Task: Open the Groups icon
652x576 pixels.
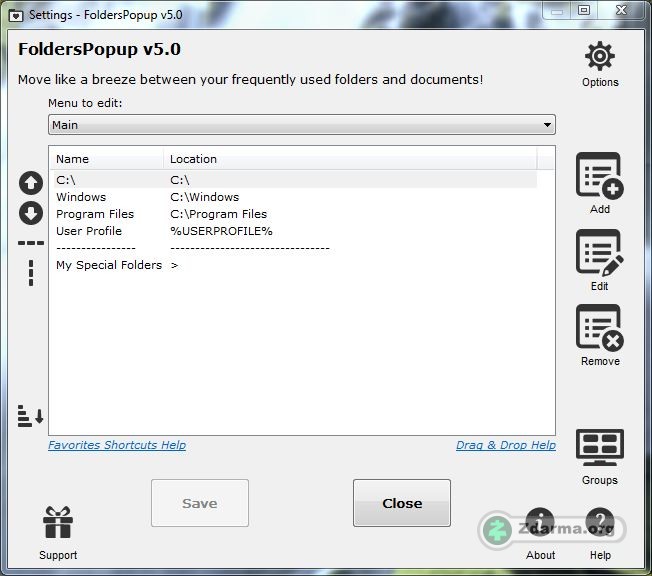Action: click(x=600, y=447)
